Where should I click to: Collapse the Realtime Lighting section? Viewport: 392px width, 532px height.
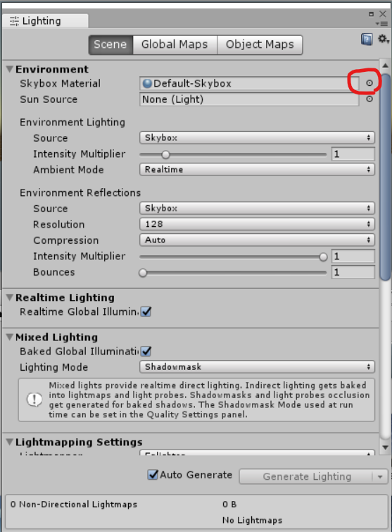point(10,297)
